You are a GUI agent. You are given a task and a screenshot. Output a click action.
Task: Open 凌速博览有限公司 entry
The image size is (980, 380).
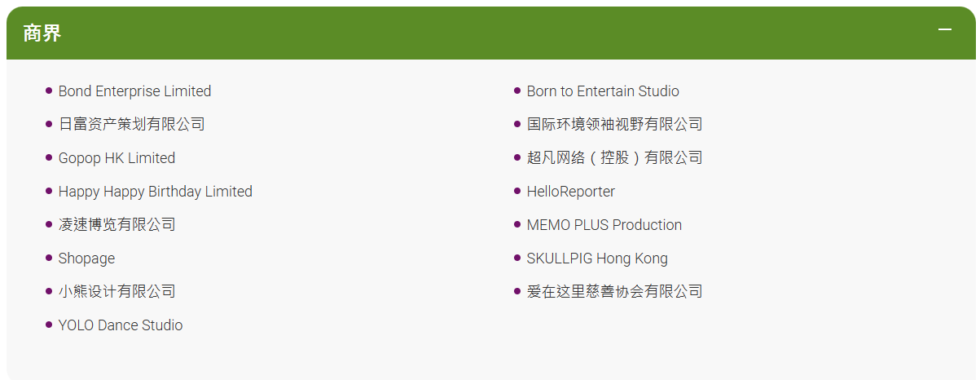pyautogui.click(x=116, y=224)
